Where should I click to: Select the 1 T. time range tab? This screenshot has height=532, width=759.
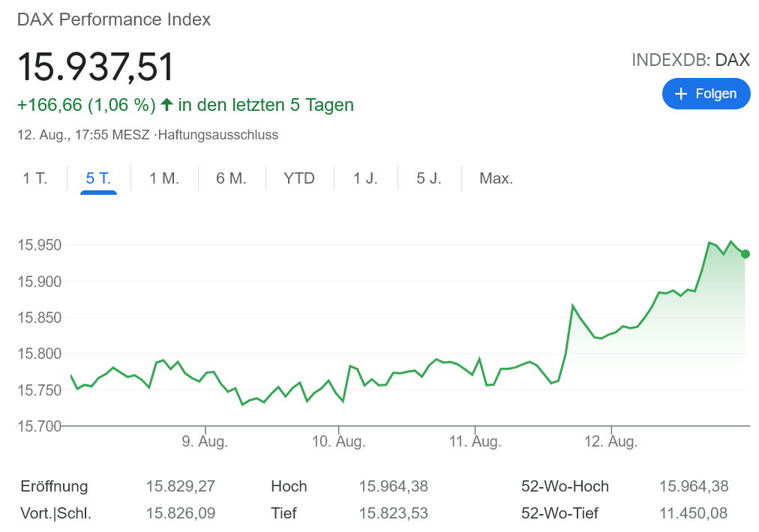[x=34, y=178]
